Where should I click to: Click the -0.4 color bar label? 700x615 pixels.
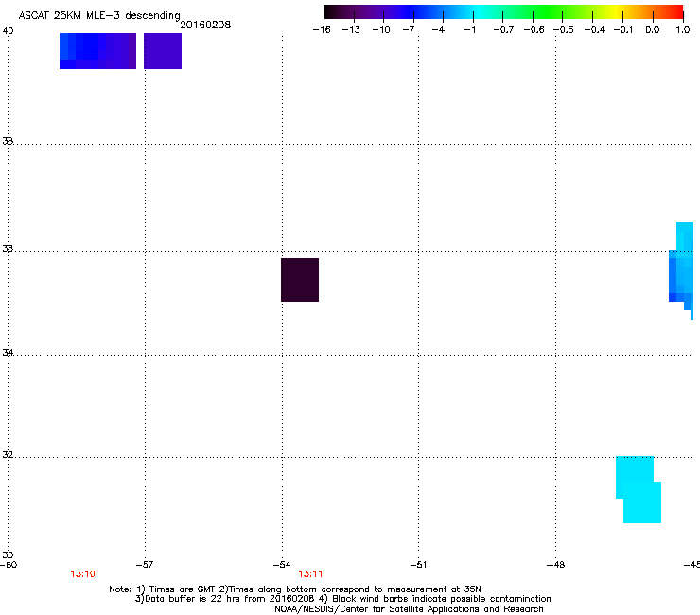pos(595,30)
